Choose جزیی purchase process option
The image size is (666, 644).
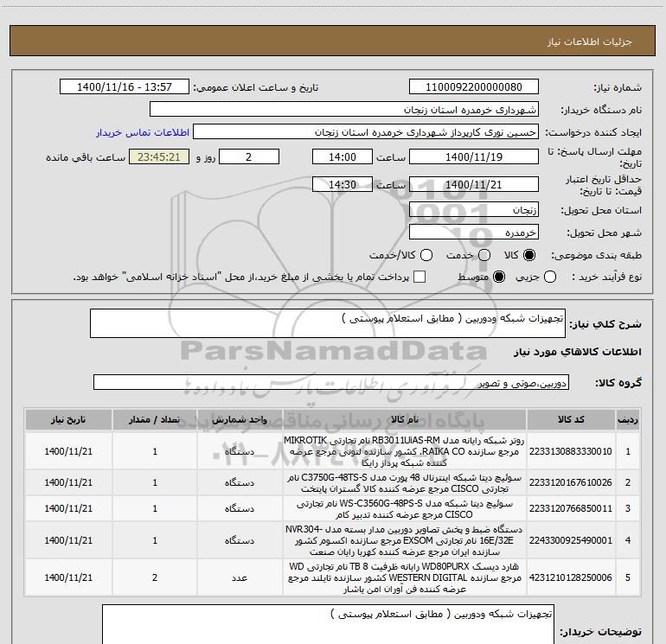[x=550, y=277]
